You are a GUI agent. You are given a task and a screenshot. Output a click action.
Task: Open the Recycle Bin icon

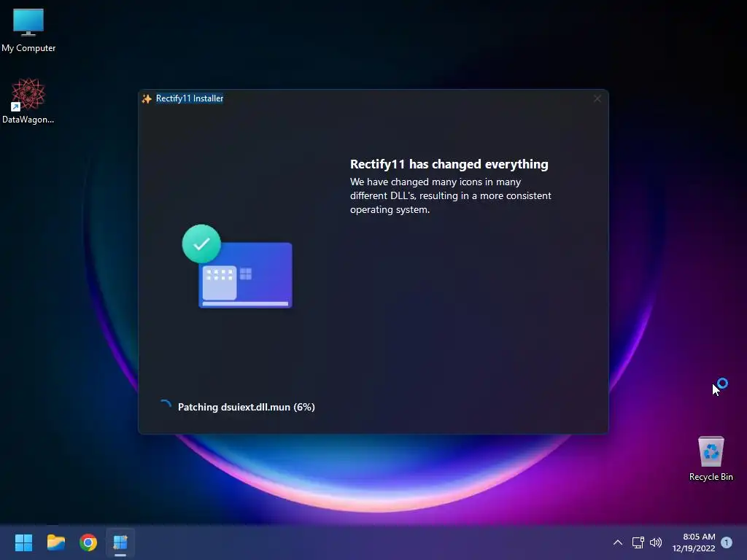point(711,459)
